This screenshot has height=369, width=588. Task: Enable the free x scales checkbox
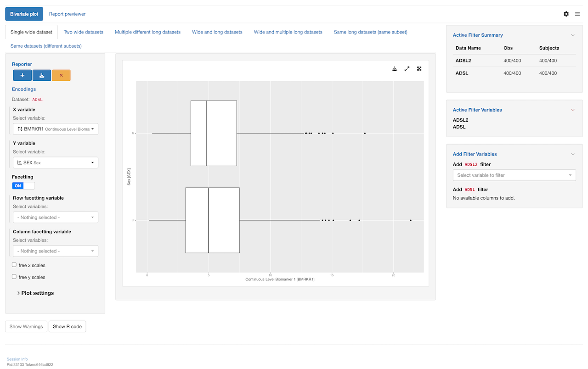tap(14, 265)
